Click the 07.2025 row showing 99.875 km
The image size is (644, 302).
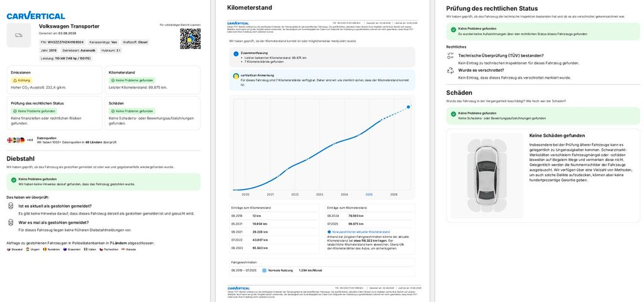(370, 224)
